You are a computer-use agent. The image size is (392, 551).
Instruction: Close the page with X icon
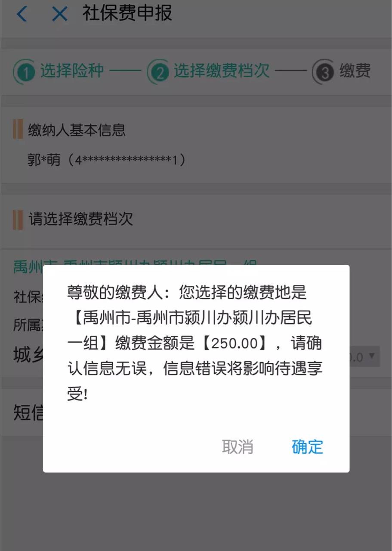click(x=59, y=14)
